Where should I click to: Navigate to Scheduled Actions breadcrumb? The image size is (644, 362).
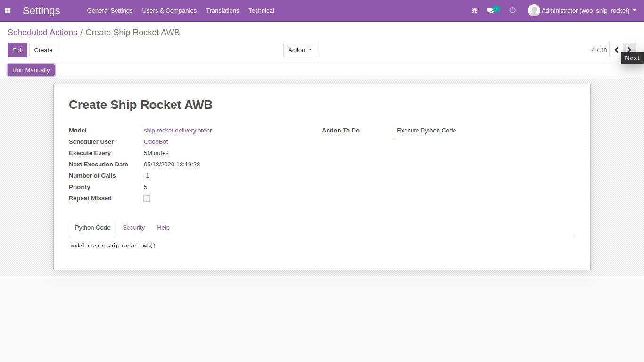(42, 33)
